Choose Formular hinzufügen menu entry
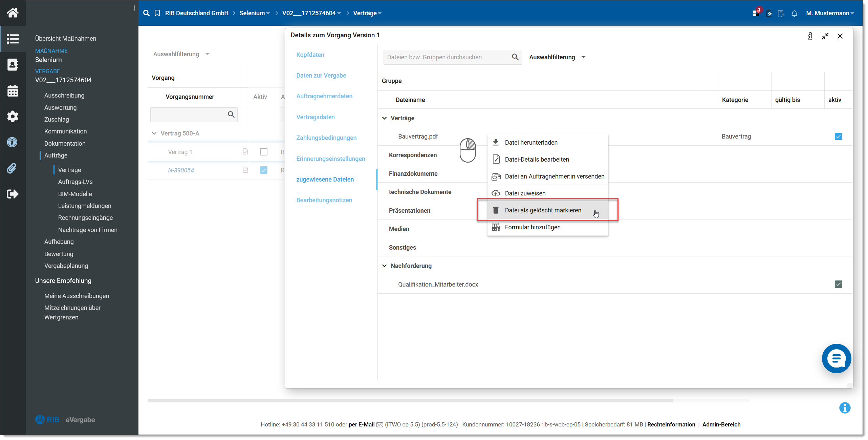This screenshot has width=868, height=440. (547, 227)
